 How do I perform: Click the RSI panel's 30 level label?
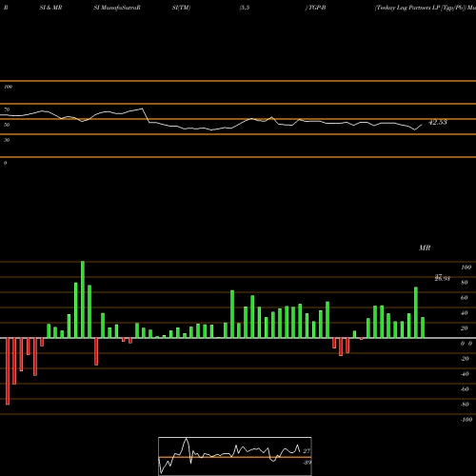point(7,140)
